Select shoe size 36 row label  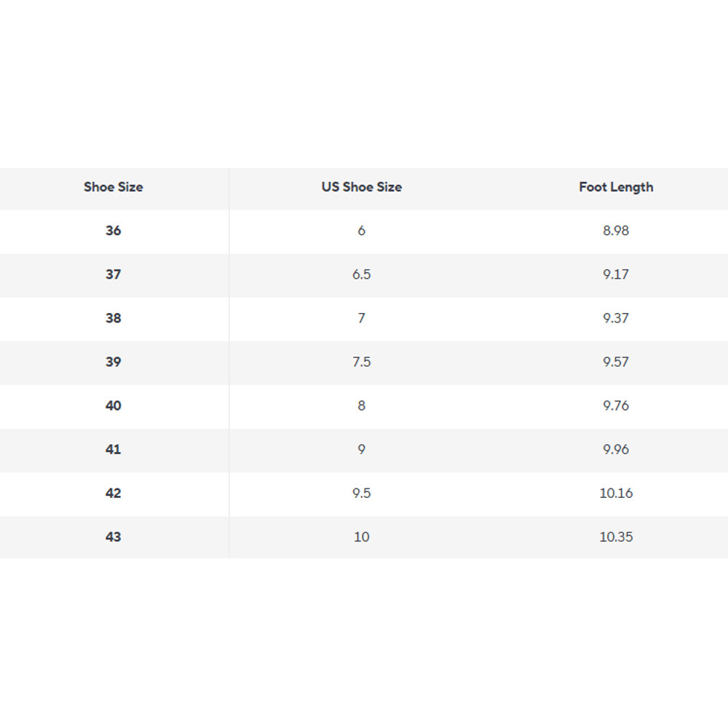pyautogui.click(x=114, y=231)
